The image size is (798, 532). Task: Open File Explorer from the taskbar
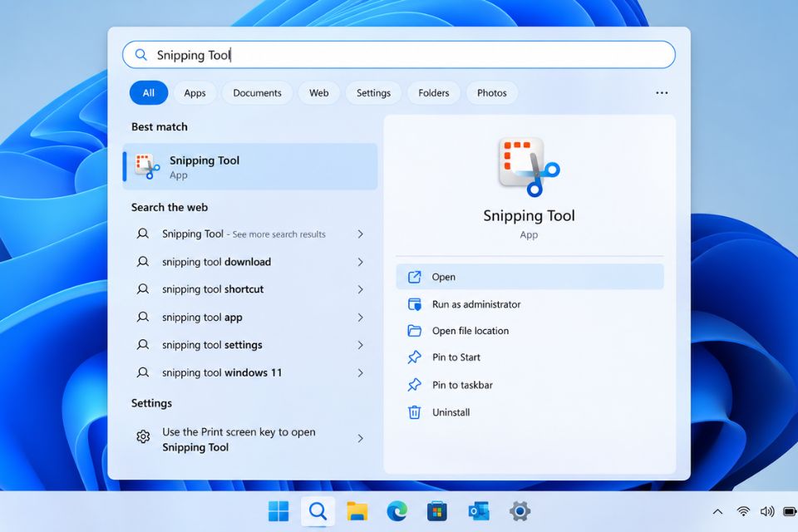[x=357, y=511]
